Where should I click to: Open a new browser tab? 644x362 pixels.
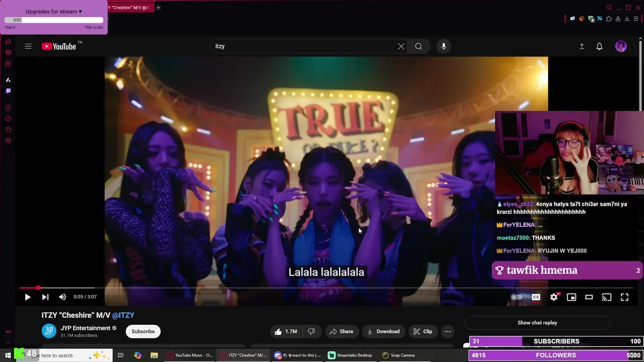[x=158, y=8]
